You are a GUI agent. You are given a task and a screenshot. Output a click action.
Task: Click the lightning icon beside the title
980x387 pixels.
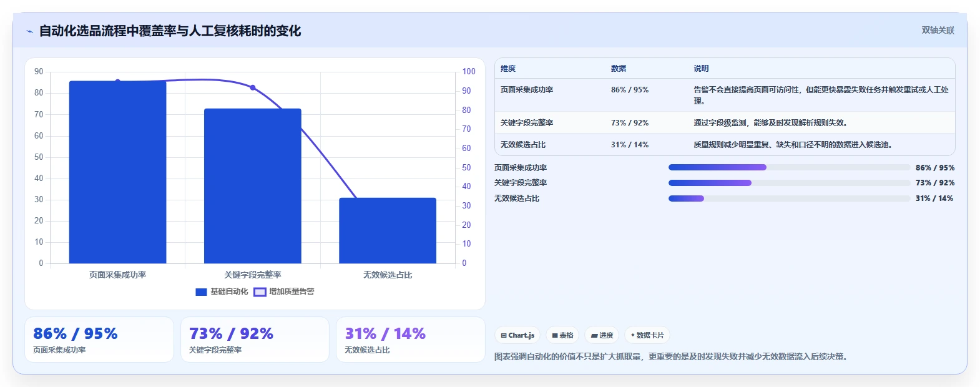29,31
